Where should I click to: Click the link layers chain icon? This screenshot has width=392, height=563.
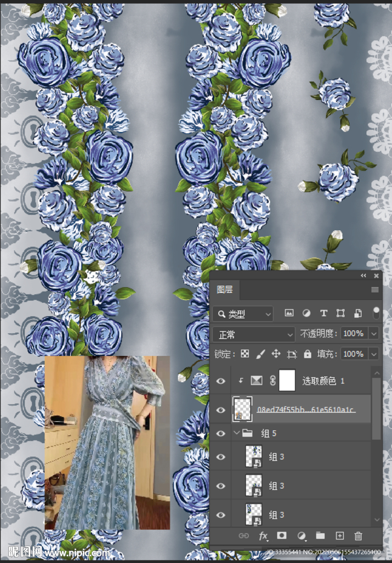(244, 536)
